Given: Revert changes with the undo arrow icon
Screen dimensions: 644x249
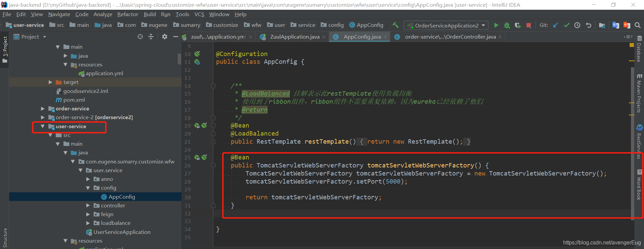Looking at the screenshot, I should (x=588, y=25).
